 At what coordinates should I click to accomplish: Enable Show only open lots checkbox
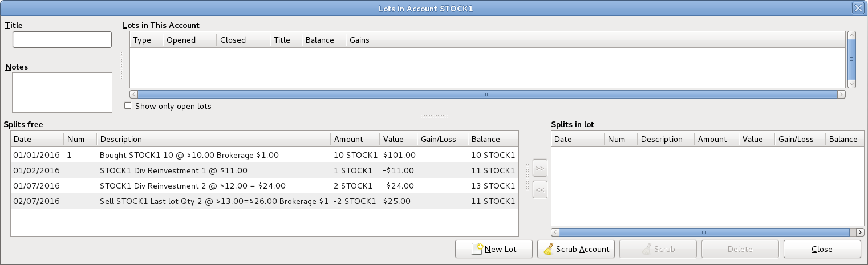(128, 106)
